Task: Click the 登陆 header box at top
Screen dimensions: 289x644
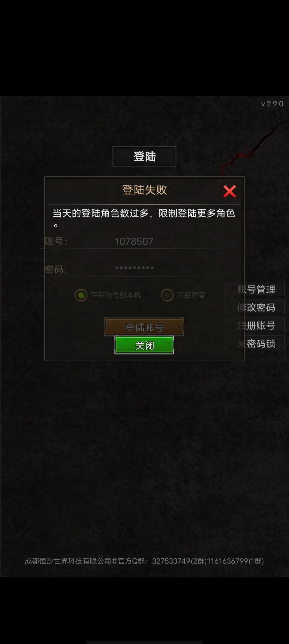Action: click(x=144, y=156)
